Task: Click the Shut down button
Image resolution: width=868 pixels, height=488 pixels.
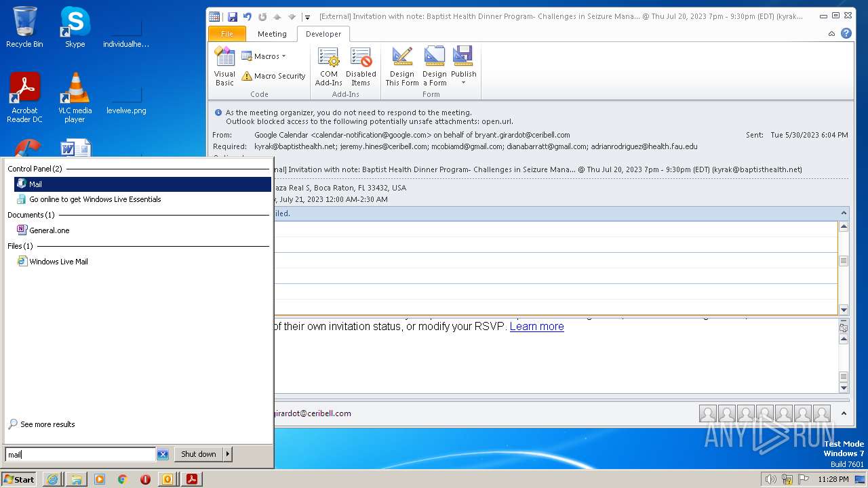Action: click(x=199, y=454)
